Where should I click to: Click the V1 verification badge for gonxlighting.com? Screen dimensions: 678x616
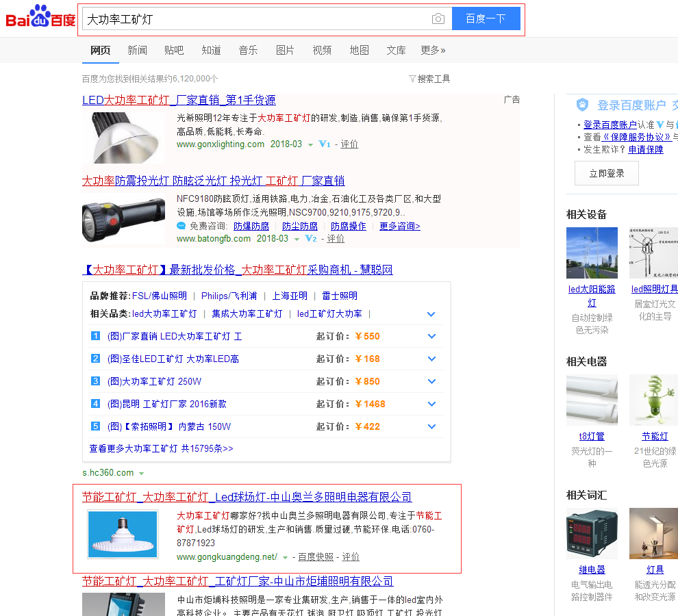[x=325, y=144]
